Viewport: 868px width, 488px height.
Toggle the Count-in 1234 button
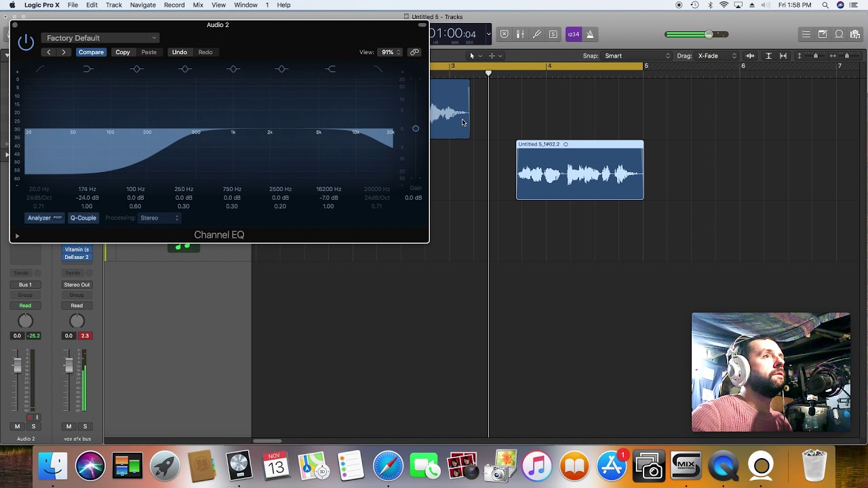coord(574,34)
